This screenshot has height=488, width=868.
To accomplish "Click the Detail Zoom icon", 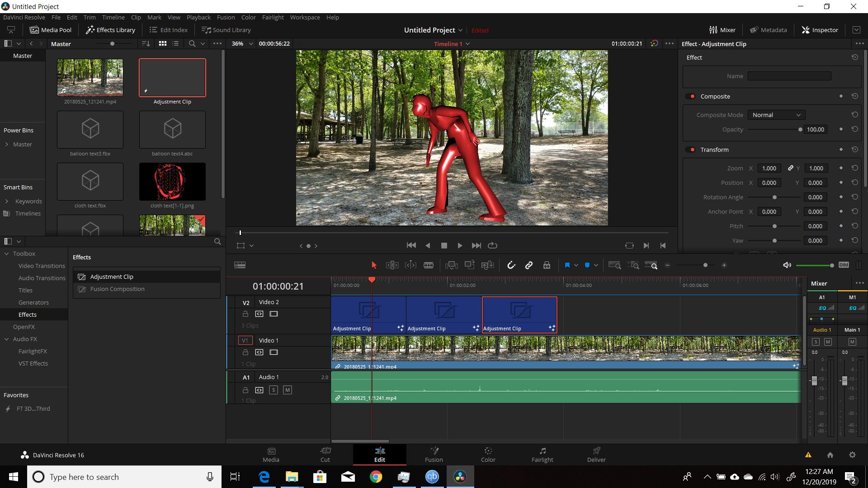I will pyautogui.click(x=633, y=265).
